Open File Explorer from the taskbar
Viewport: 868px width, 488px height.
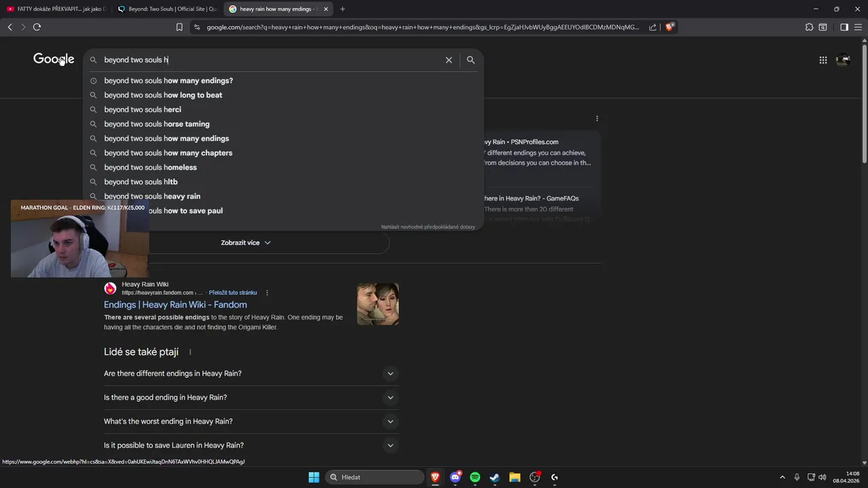(515, 477)
